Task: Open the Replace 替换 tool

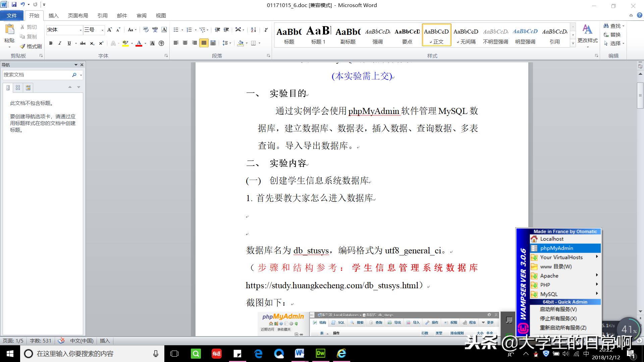Action: pyautogui.click(x=612, y=34)
